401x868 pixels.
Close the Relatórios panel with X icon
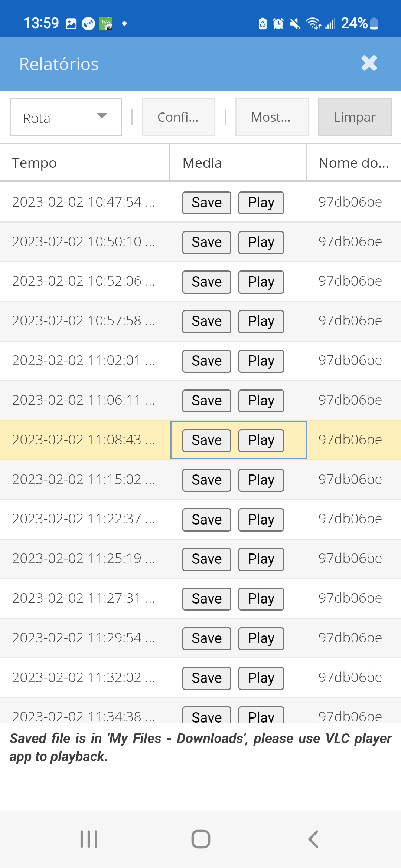[x=369, y=63]
